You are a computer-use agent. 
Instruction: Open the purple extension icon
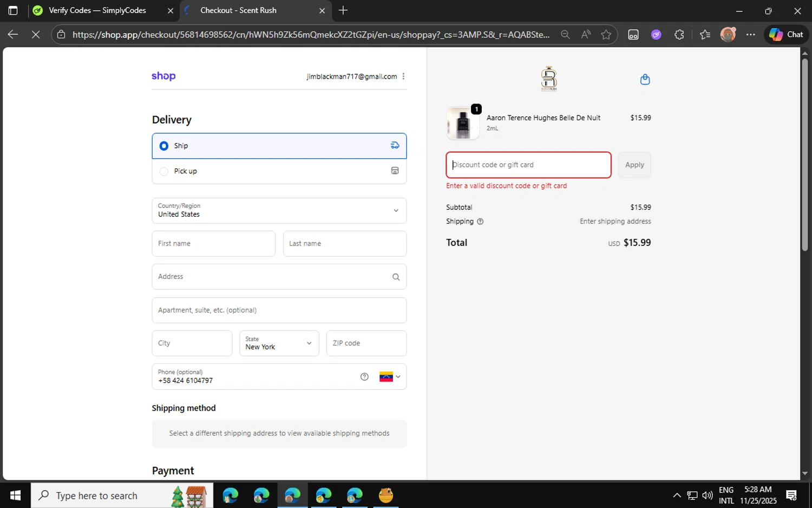pyautogui.click(x=656, y=34)
